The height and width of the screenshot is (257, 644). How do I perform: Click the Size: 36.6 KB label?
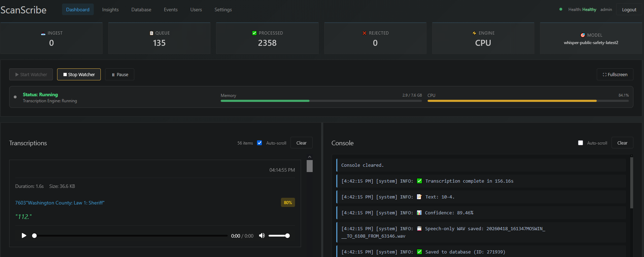62,186
